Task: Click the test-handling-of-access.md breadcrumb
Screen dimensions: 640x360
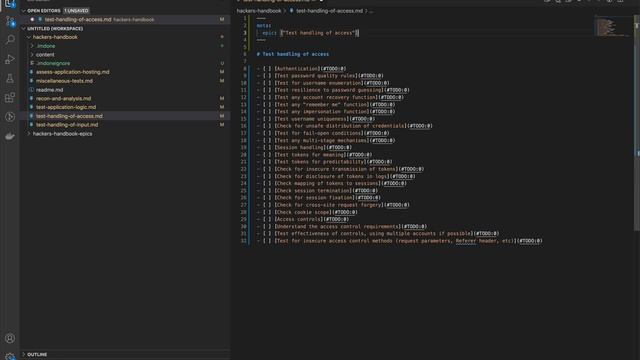Action: point(329,11)
